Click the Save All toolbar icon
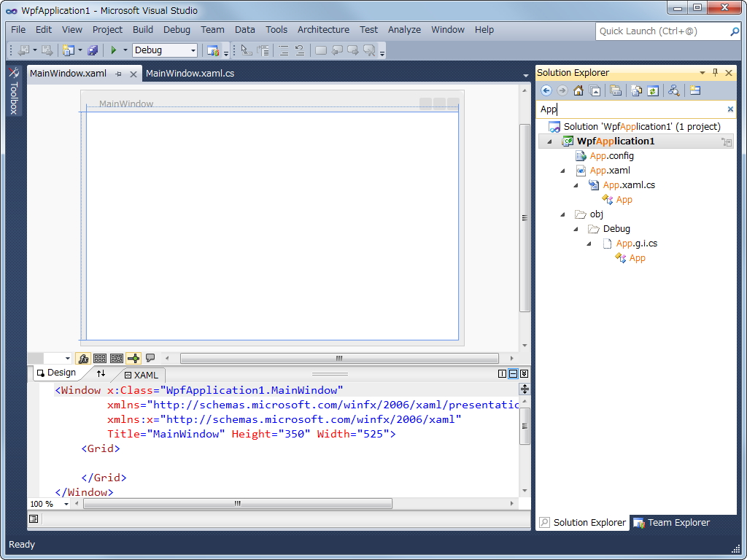 tap(93, 50)
